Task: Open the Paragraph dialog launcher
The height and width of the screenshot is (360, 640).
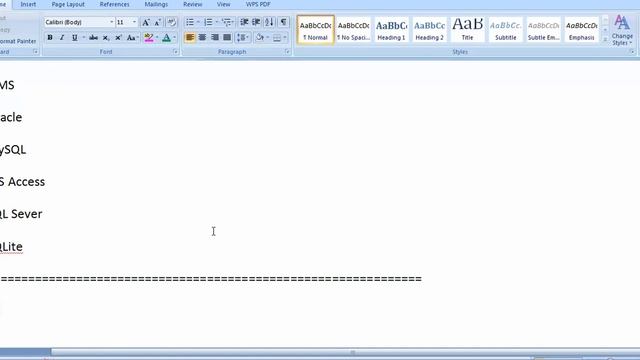Action: [287, 52]
